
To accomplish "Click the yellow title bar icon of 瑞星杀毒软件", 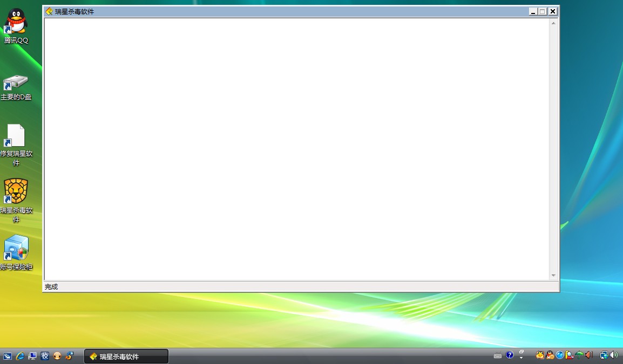I will (49, 11).
